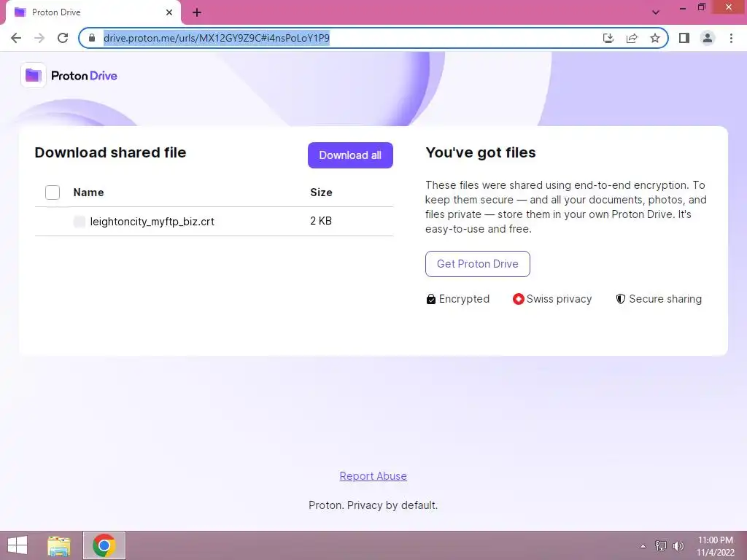Click the Proton Drive wordmark text

click(84, 76)
